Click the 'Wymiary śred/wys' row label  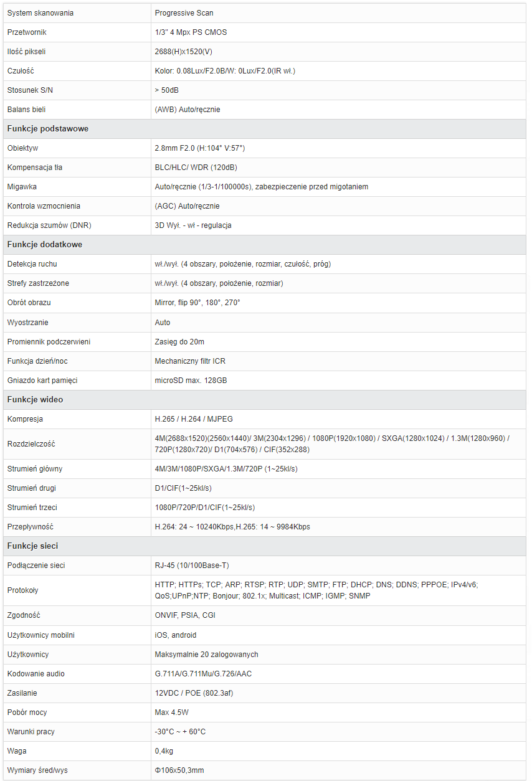[x=37, y=770]
